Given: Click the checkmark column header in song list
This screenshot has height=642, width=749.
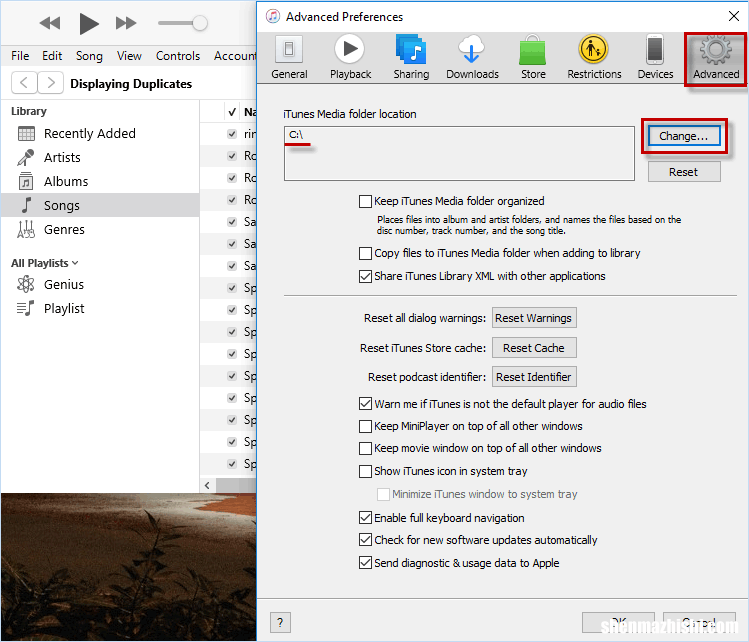Looking at the screenshot, I should (x=232, y=112).
